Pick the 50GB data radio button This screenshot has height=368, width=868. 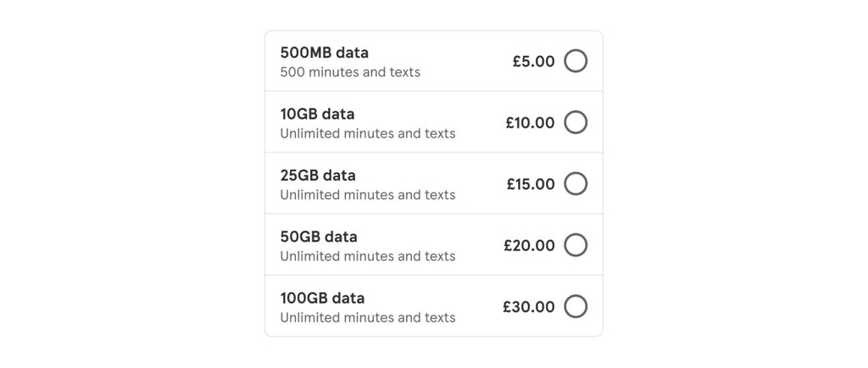point(576,245)
